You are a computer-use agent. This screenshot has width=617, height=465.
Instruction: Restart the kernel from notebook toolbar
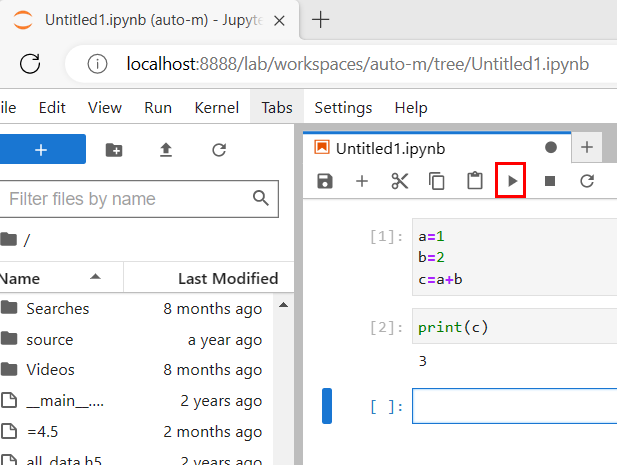[x=587, y=181]
